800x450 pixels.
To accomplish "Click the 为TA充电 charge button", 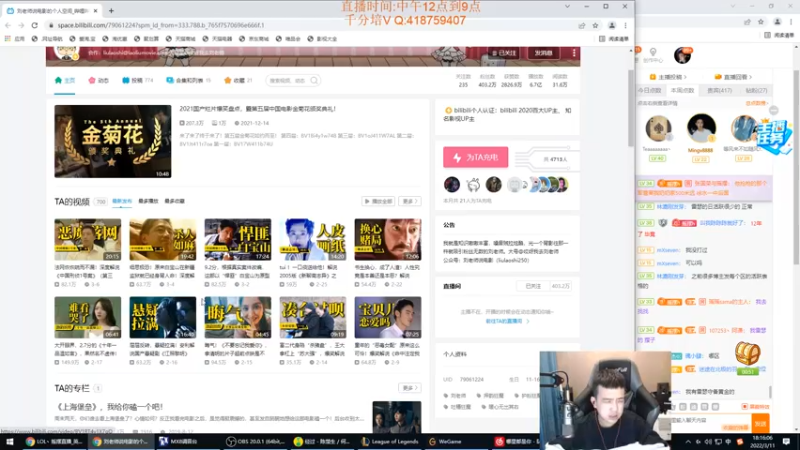I will [476, 157].
